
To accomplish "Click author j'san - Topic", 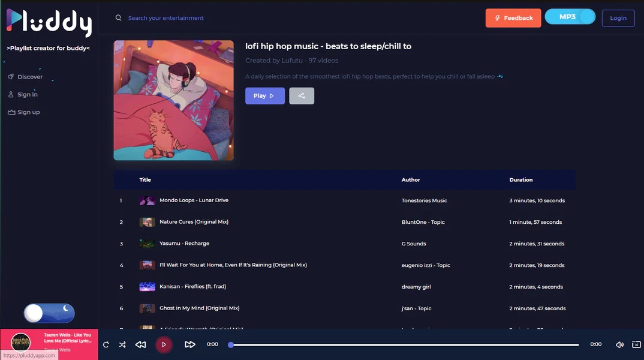I will tap(417, 308).
